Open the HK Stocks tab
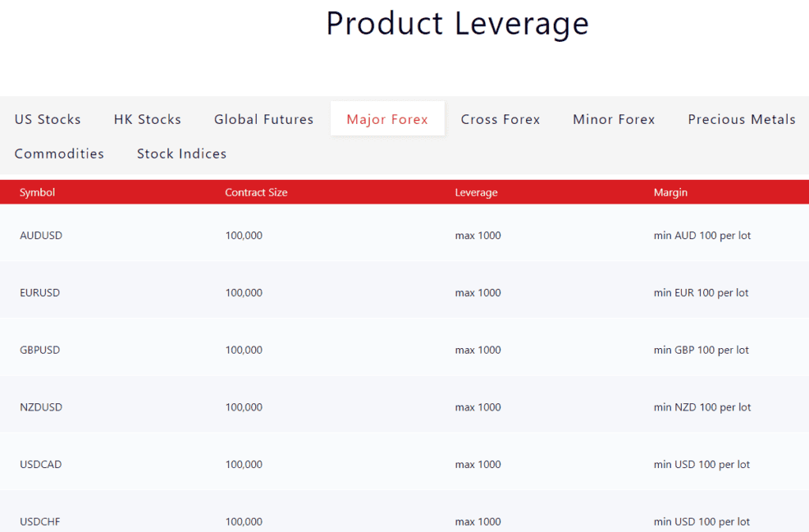 pyautogui.click(x=147, y=119)
